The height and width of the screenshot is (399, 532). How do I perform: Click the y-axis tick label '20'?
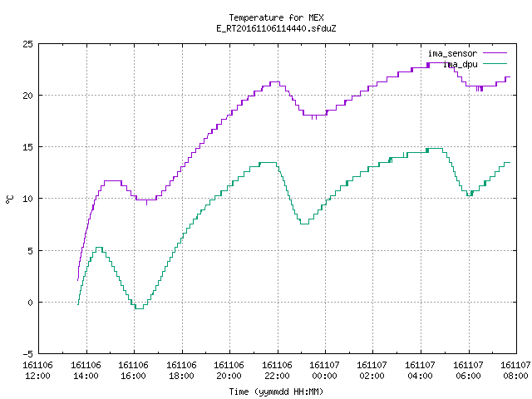(x=27, y=96)
